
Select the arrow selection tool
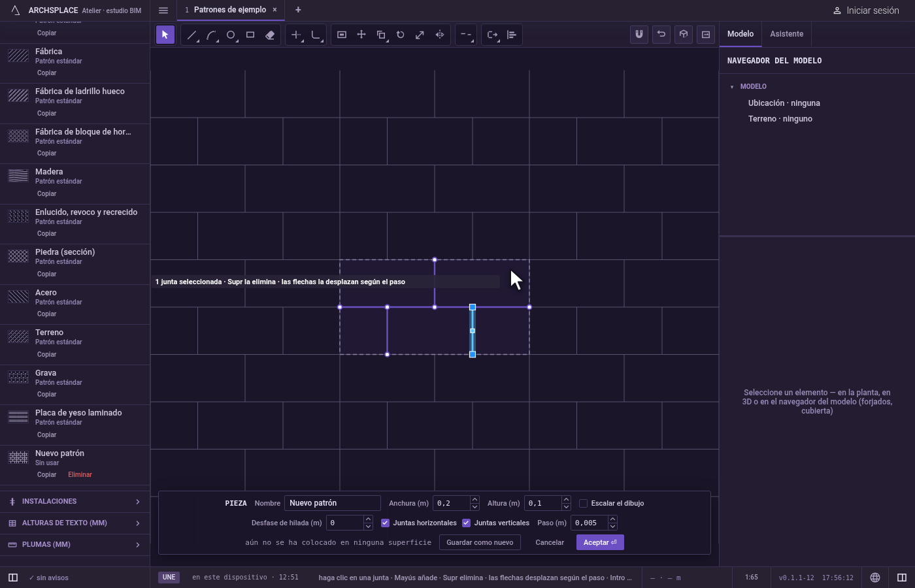pos(165,35)
